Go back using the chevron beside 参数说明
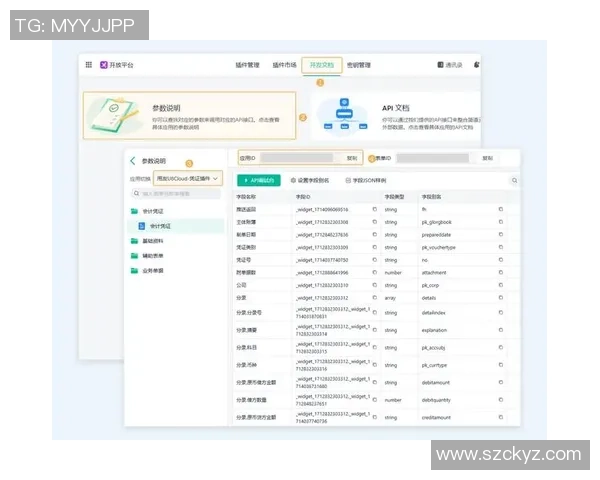The image size is (600, 480). pos(133,161)
